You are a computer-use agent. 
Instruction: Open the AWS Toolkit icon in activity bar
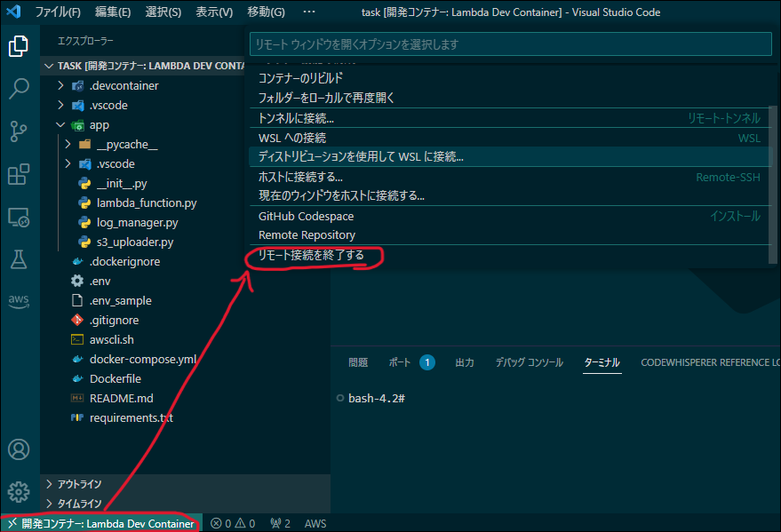click(19, 301)
